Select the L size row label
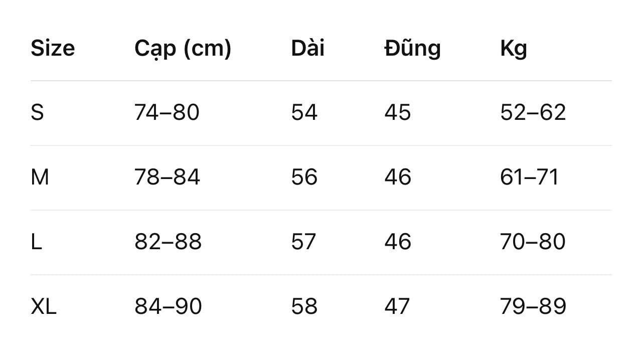644x353 pixels. [36, 242]
